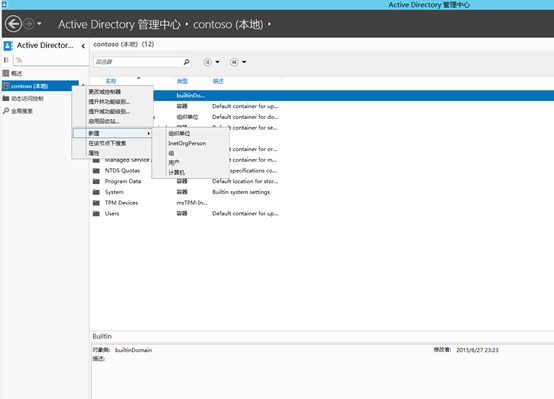Viewport: 554px width, 399px height.
Task: Click the Program Data folder icon
Action: [96, 181]
